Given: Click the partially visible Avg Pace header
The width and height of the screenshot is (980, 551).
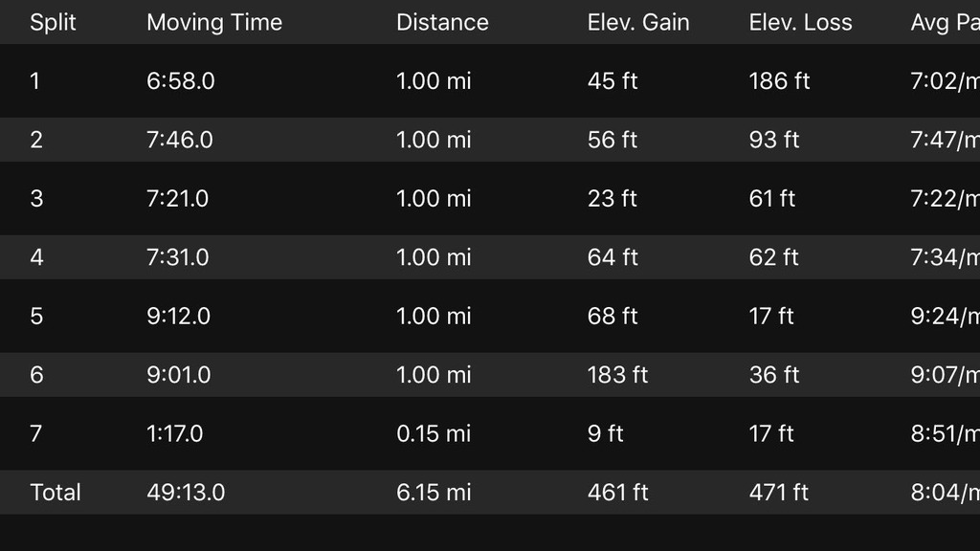Looking at the screenshot, I should click(945, 22).
